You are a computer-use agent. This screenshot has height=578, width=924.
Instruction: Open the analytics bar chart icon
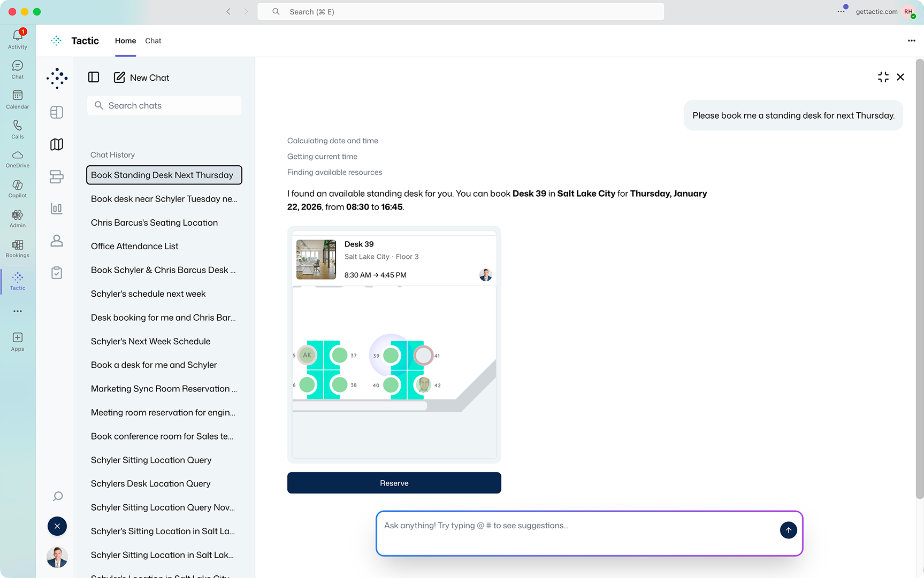pyautogui.click(x=57, y=209)
